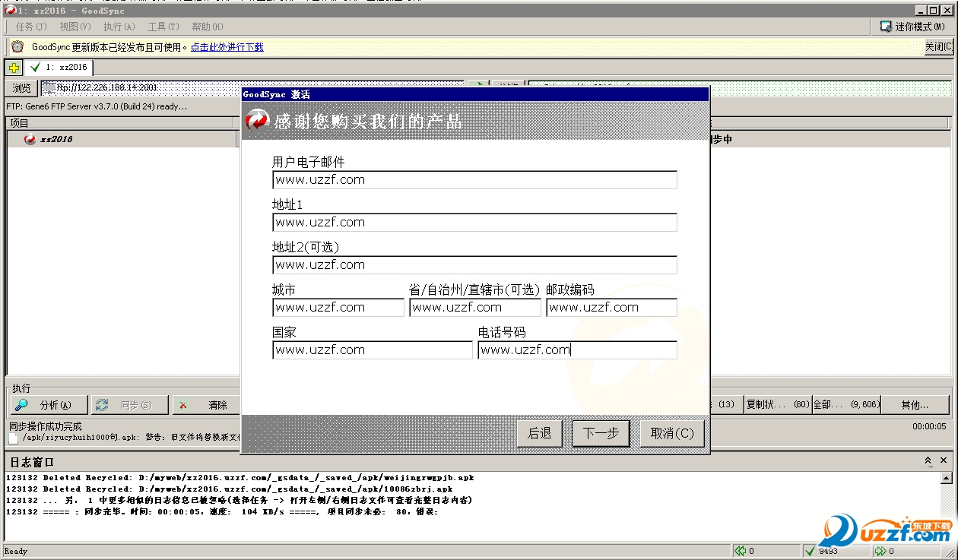Click the 用户电子邮件 input field
Viewport: 958px width, 560px height.
[474, 180]
